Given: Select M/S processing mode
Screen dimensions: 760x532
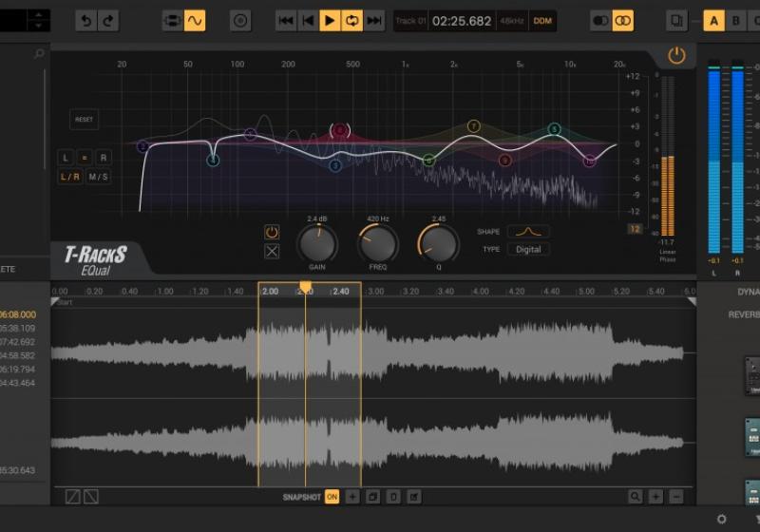Looking at the screenshot, I should (98, 177).
